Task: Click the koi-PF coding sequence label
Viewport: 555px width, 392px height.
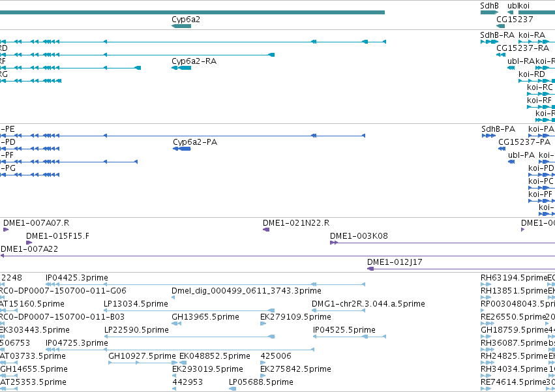Action: (540, 194)
